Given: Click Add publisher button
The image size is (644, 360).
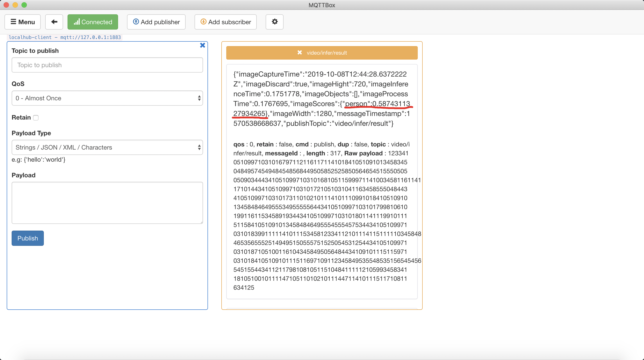Looking at the screenshot, I should click(156, 22).
